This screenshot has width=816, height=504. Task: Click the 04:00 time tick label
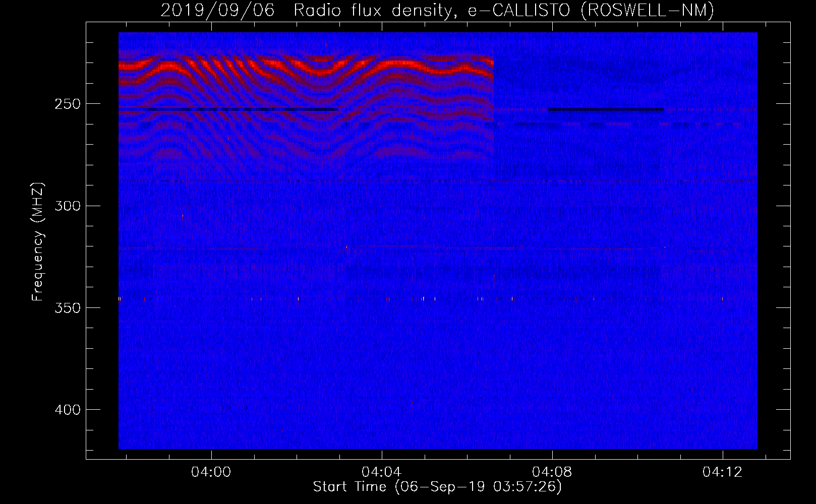(x=211, y=472)
